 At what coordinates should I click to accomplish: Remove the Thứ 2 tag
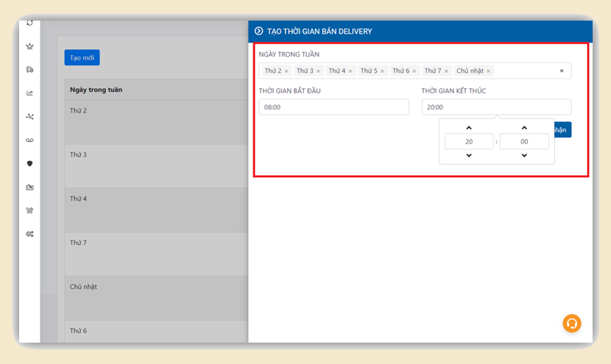pyautogui.click(x=286, y=71)
